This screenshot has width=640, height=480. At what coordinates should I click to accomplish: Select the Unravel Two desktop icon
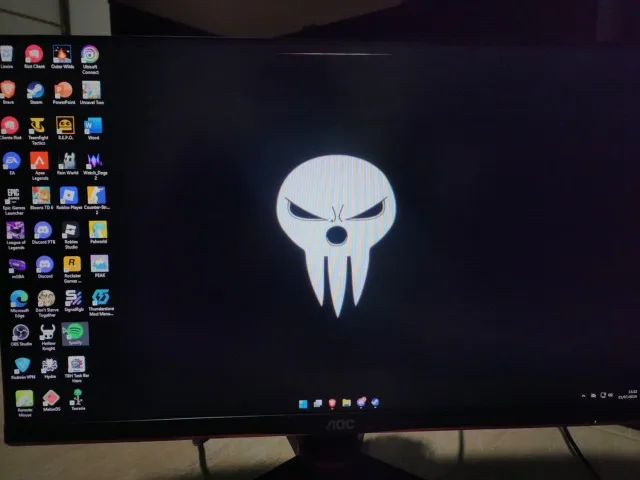coord(91,93)
